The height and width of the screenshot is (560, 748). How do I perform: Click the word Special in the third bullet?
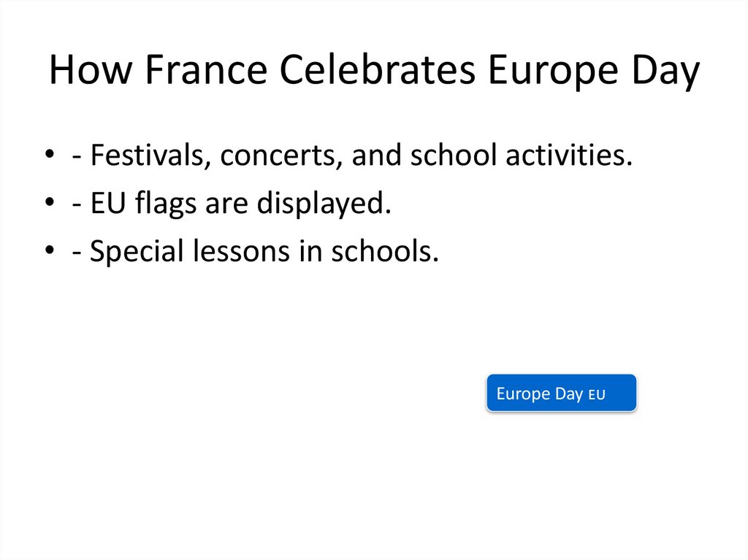click(136, 252)
